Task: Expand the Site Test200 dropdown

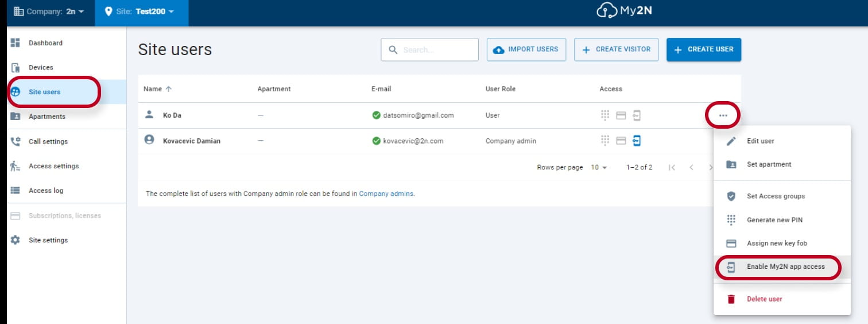Action: (x=141, y=11)
